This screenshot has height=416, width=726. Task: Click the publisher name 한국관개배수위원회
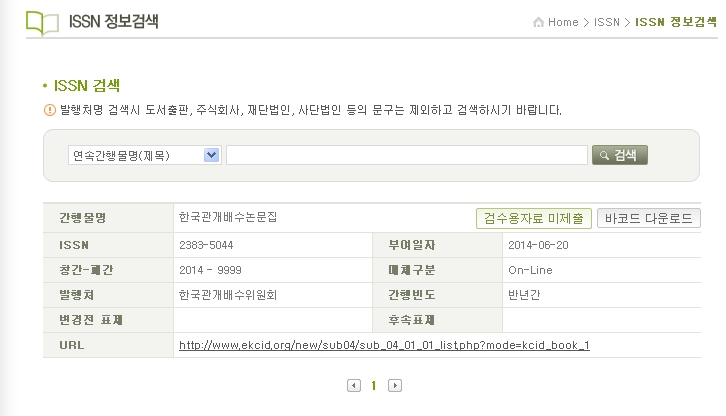(x=228, y=295)
